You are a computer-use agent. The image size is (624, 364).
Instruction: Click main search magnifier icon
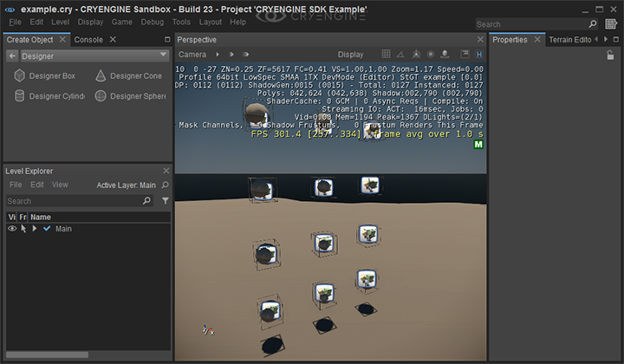click(593, 24)
